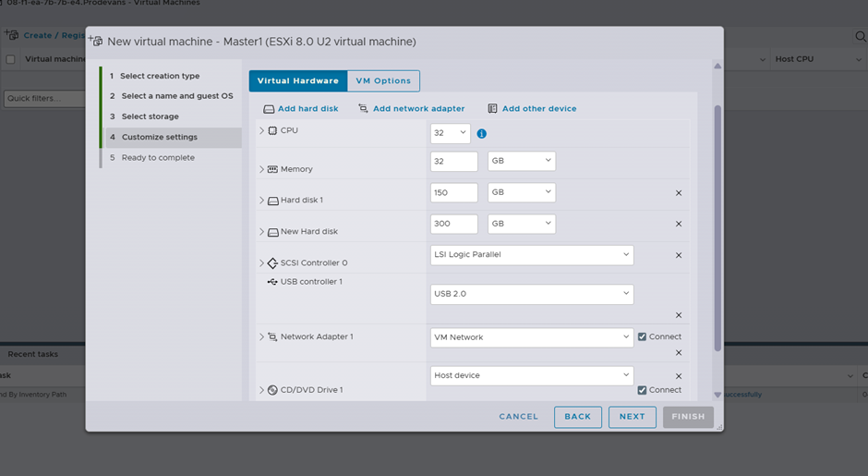Remove CD/DVD Drive 1 with X icon
The width and height of the screenshot is (868, 476).
pyautogui.click(x=679, y=376)
